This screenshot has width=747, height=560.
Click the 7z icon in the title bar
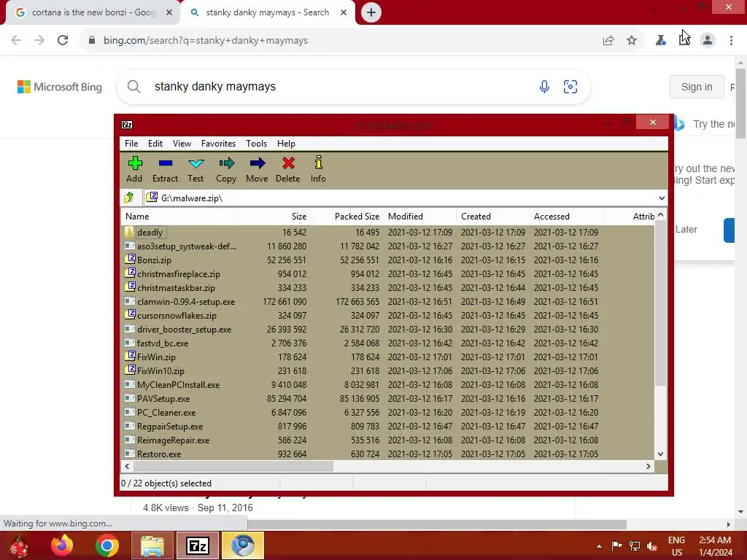point(127,125)
